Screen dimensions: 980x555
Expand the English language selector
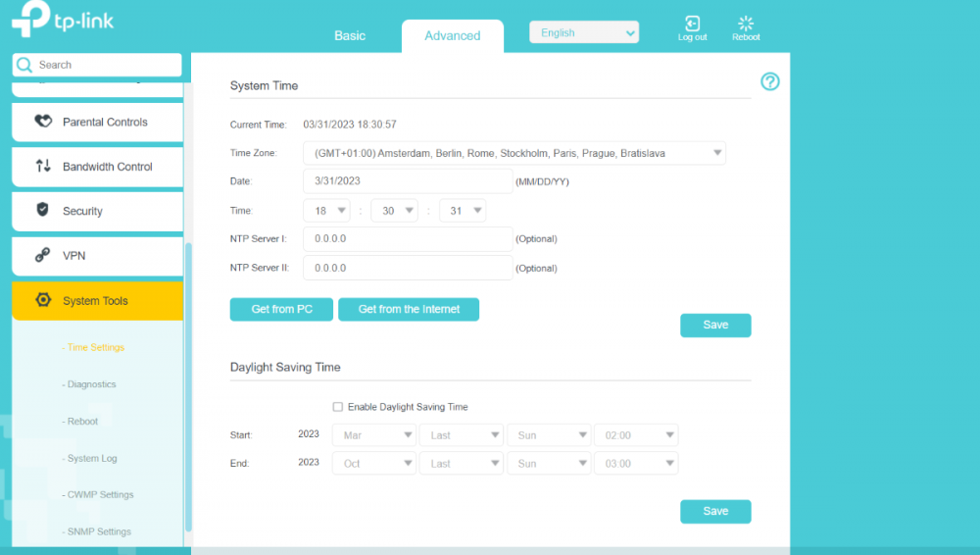[x=584, y=32]
